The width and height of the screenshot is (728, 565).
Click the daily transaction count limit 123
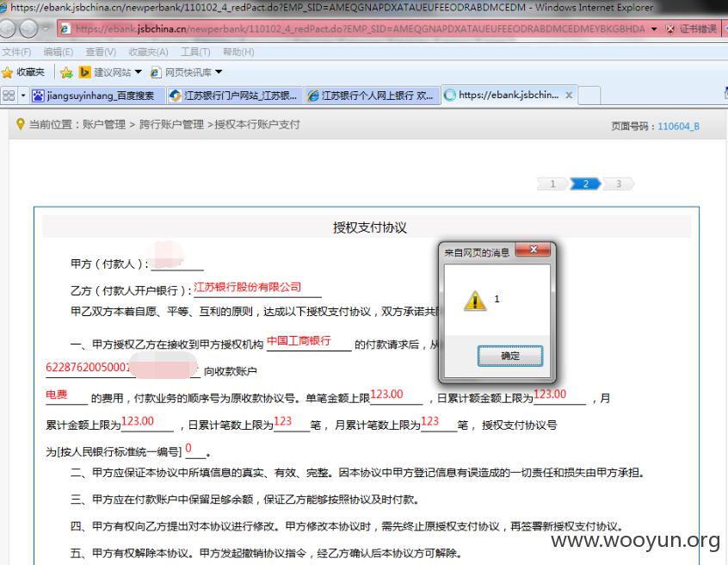283,421
